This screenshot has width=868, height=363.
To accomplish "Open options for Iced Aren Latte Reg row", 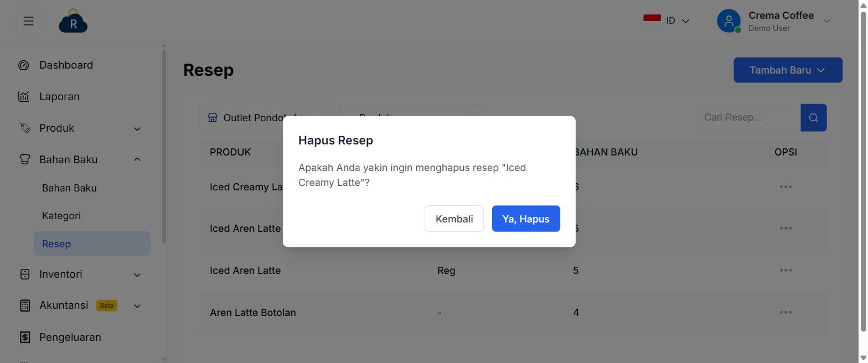I will coord(785,270).
